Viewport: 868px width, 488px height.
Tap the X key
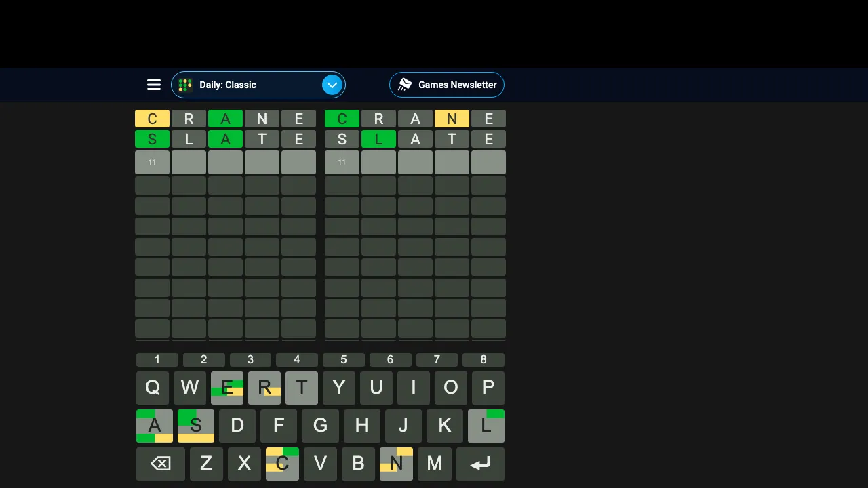(x=244, y=464)
